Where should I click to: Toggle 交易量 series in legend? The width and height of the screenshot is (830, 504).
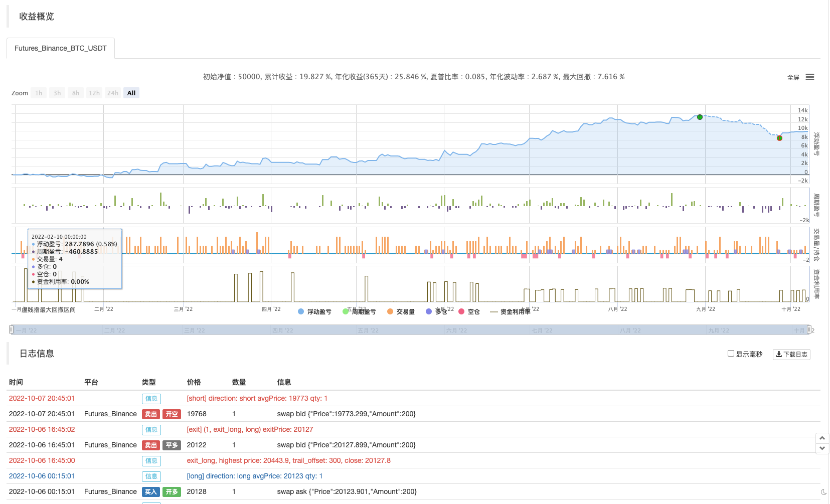[x=401, y=311]
